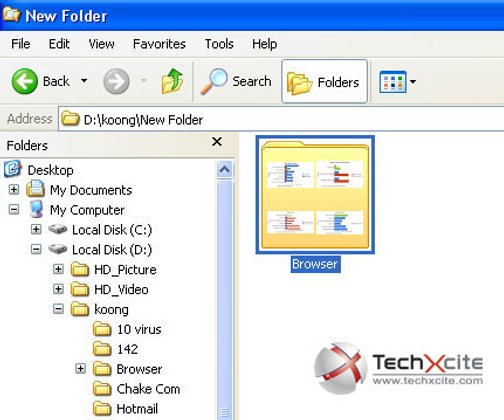Go up one folder level icon

172,81
